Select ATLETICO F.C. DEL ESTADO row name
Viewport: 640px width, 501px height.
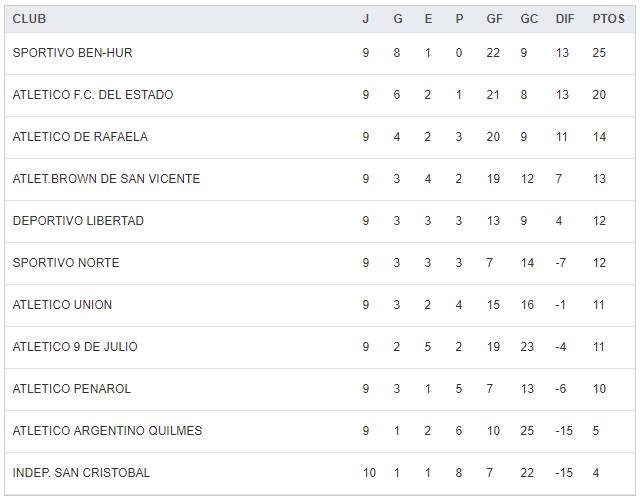(93, 95)
